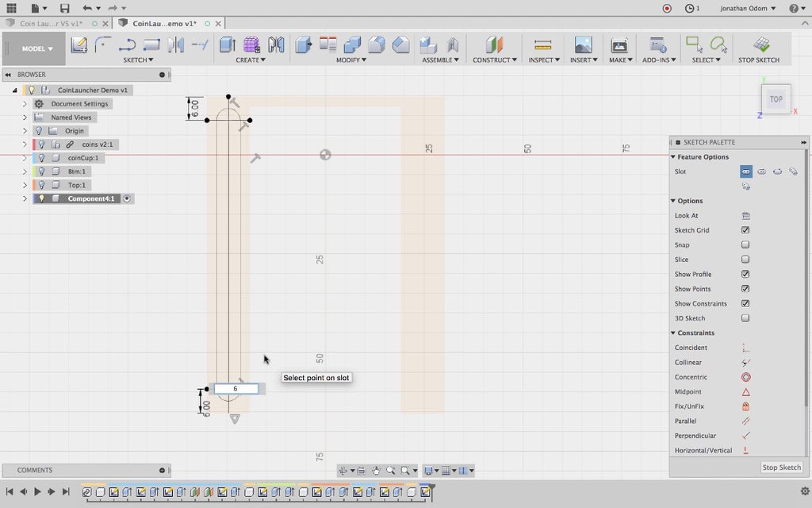Toggle visibility bulb of coinCup:1
This screenshot has width=812, height=508.
click(41, 158)
